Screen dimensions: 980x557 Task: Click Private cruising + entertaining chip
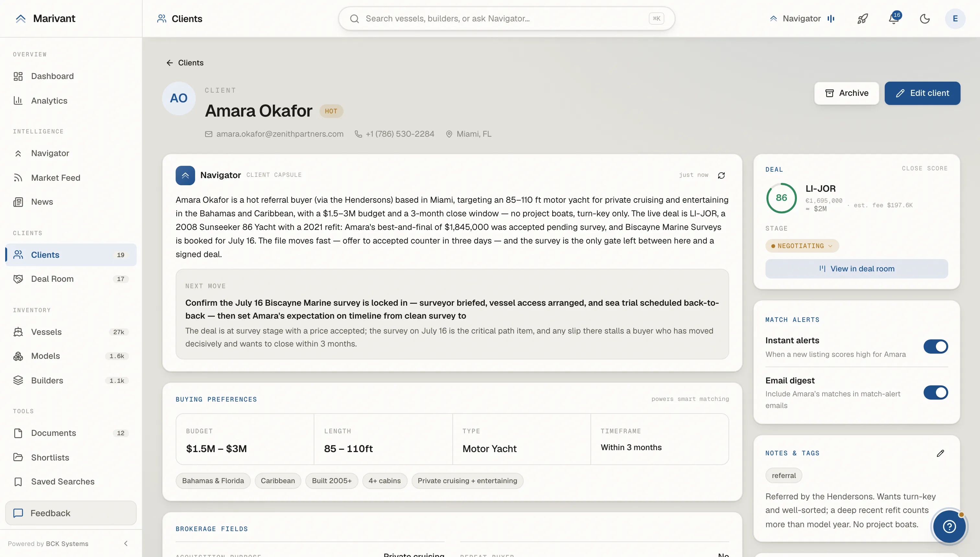(467, 481)
